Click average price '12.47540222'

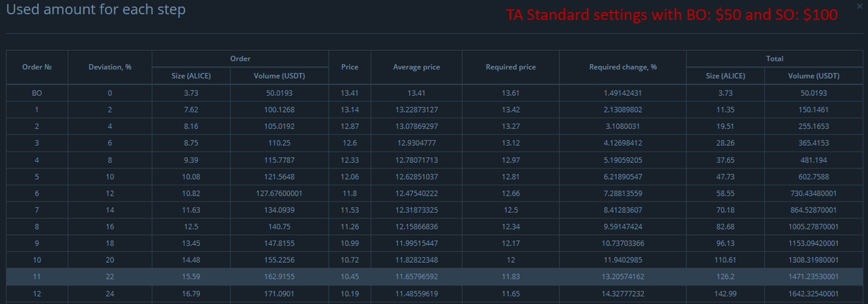(417, 193)
